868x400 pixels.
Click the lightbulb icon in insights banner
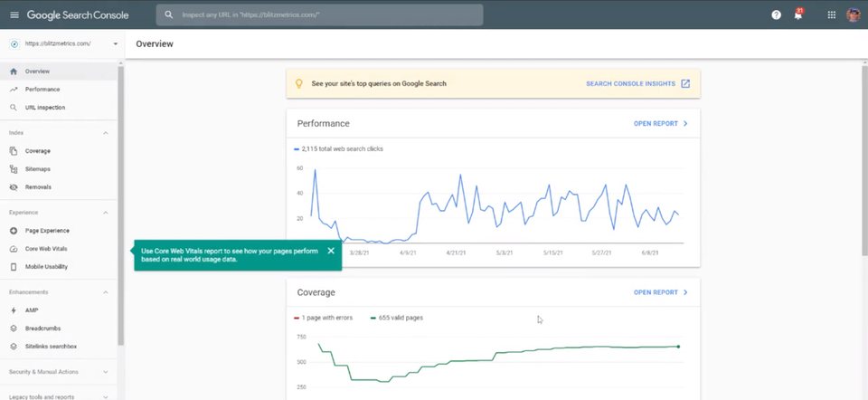pos(299,83)
